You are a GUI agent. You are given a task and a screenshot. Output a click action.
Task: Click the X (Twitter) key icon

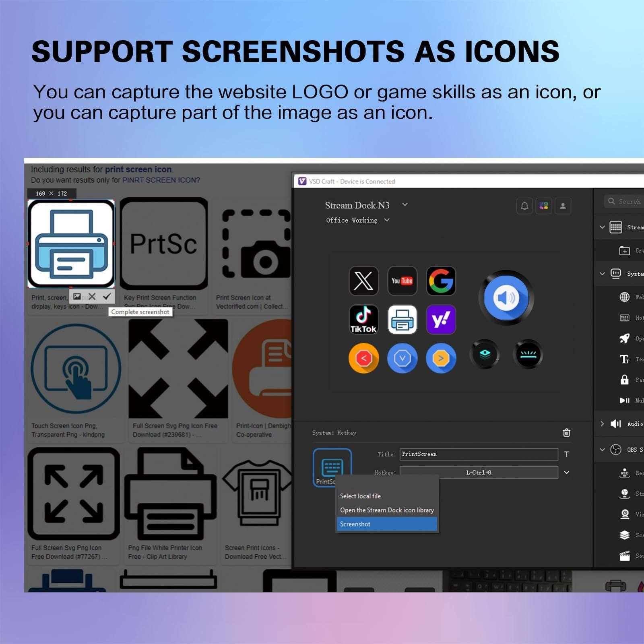point(363,281)
